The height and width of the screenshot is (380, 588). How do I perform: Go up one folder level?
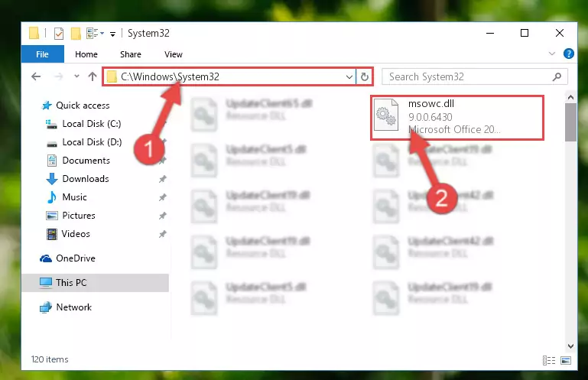93,76
